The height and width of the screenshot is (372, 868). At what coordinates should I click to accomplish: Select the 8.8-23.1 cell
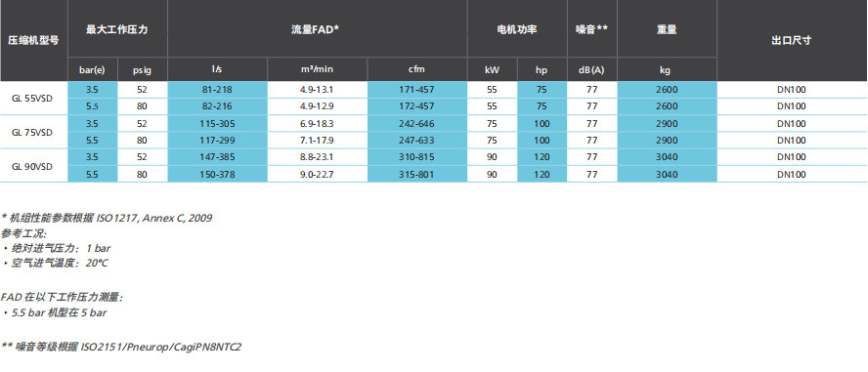point(318,157)
